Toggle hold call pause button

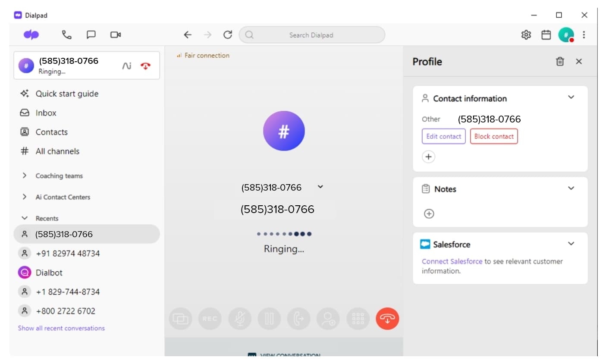[270, 319]
